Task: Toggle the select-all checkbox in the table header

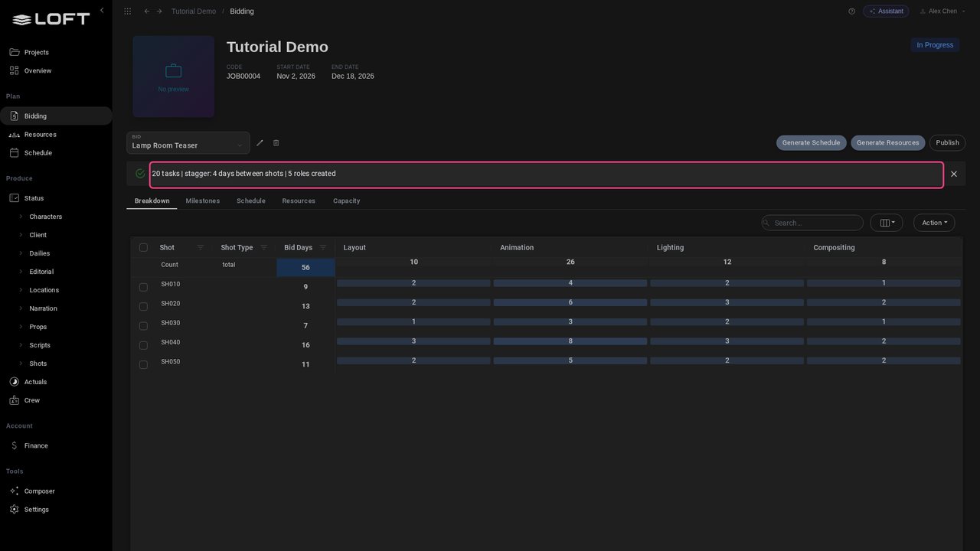Action: [143, 248]
